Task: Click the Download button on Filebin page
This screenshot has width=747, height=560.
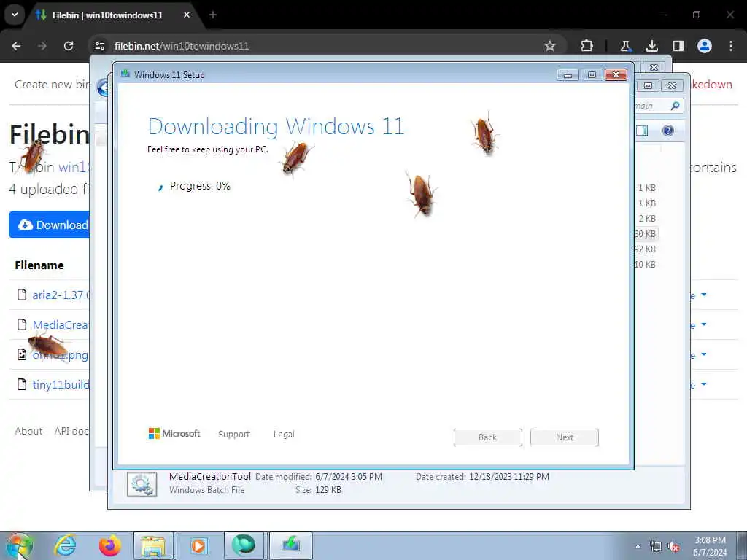Action: 50,225
